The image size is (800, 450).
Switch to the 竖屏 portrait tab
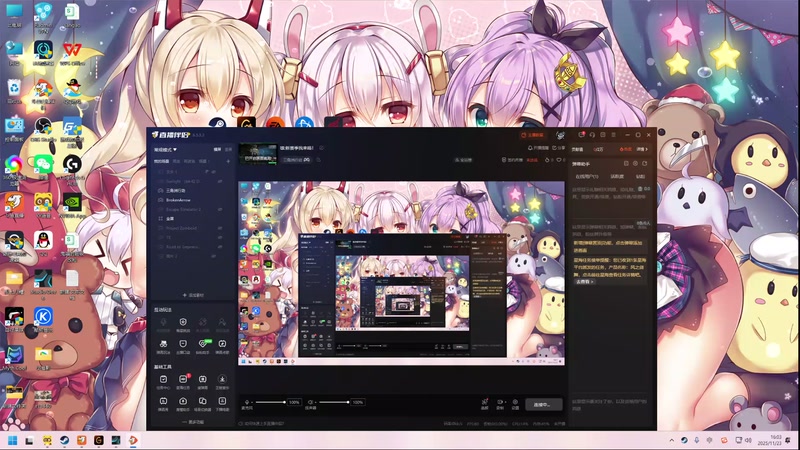(228, 149)
